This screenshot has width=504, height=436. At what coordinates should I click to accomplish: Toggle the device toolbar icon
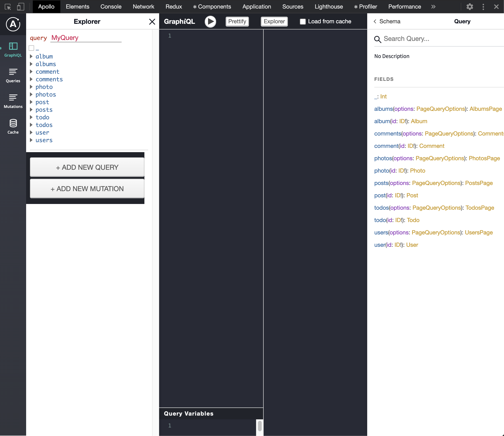[x=20, y=7]
